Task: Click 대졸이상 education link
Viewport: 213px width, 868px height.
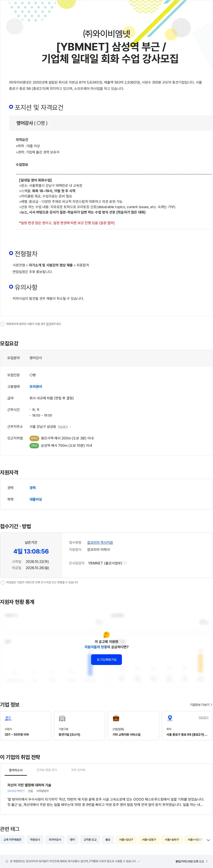Action: 36,499
